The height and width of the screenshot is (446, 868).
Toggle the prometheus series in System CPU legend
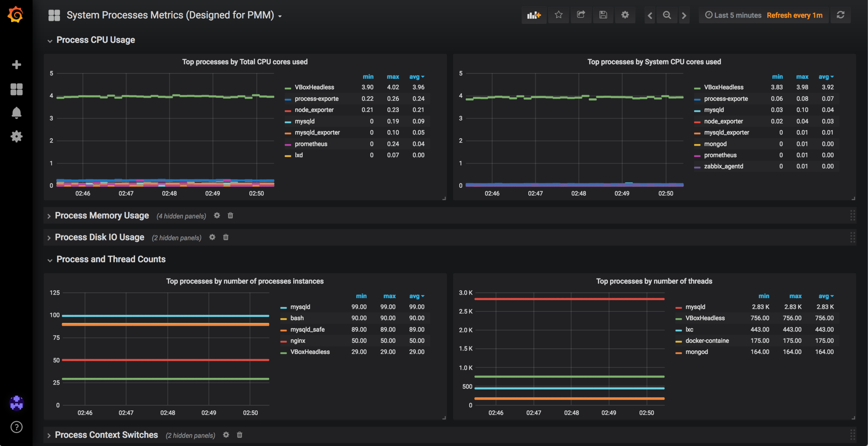[720, 155]
